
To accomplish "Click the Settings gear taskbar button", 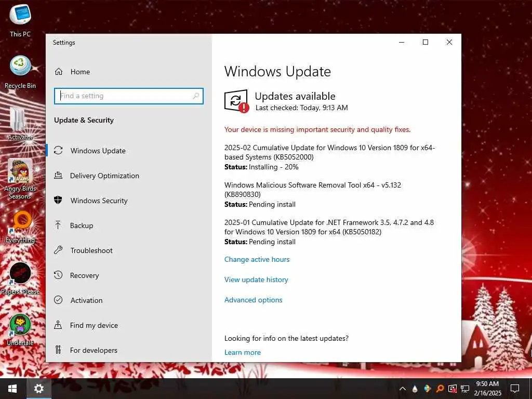I will [x=38, y=389].
